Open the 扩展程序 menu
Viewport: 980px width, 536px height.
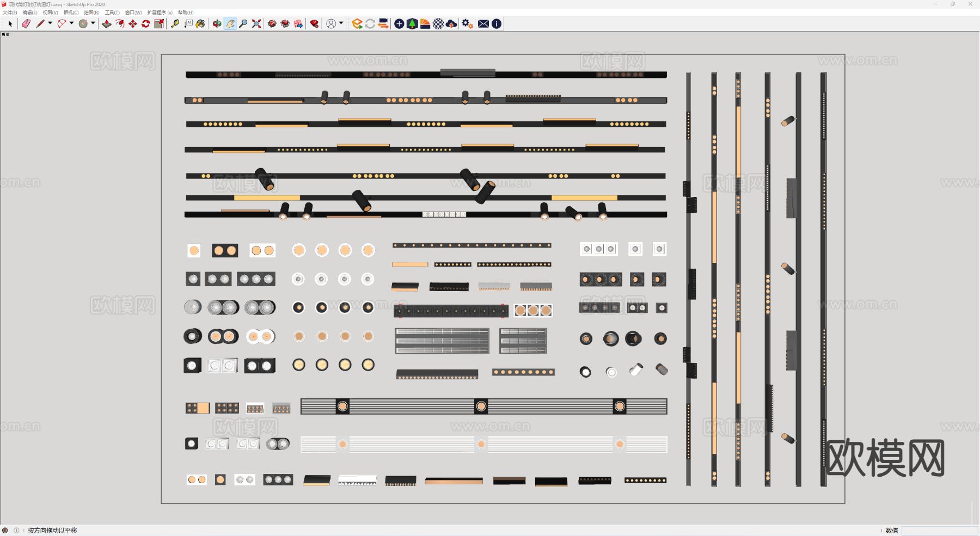(160, 13)
